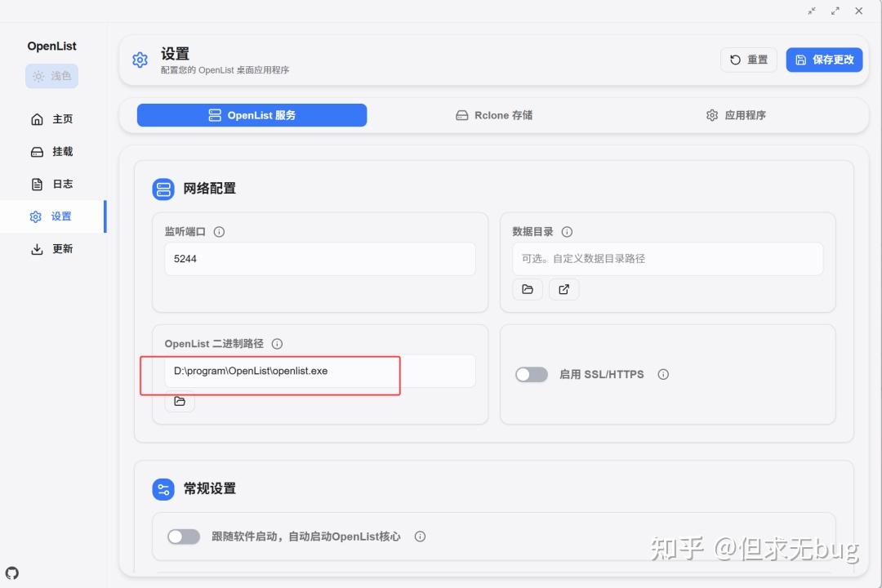Open data directory in external window

(563, 289)
